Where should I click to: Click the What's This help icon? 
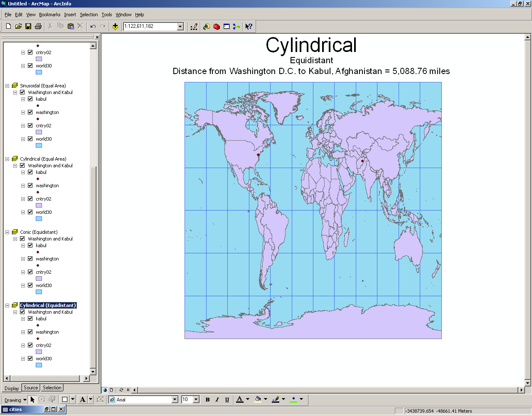[x=249, y=26]
